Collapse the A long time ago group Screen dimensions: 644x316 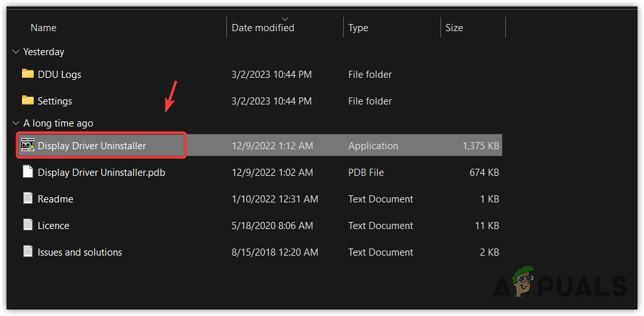16,123
